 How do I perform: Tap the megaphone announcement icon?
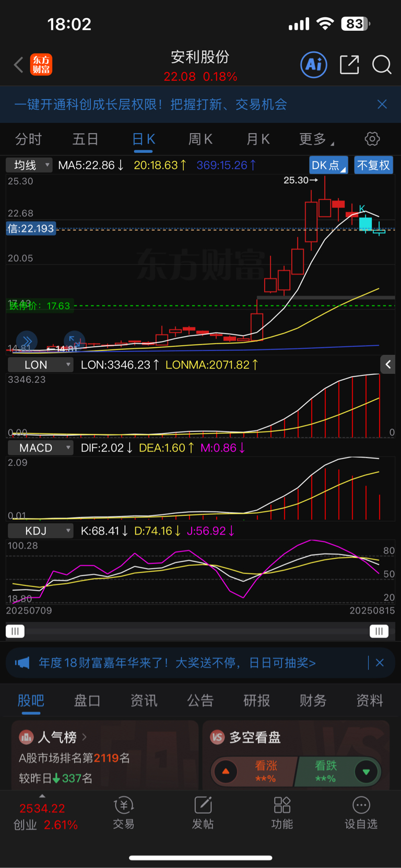tap(22, 663)
